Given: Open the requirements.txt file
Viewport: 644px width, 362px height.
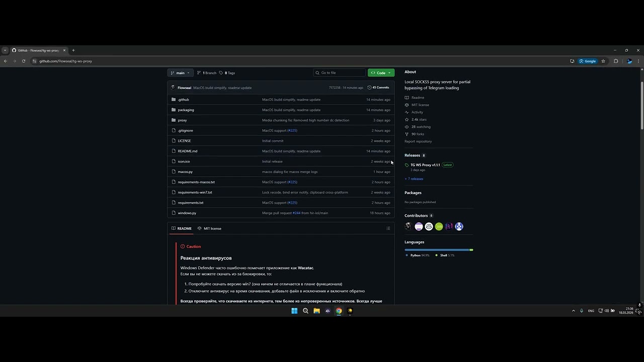Looking at the screenshot, I should click(x=190, y=203).
